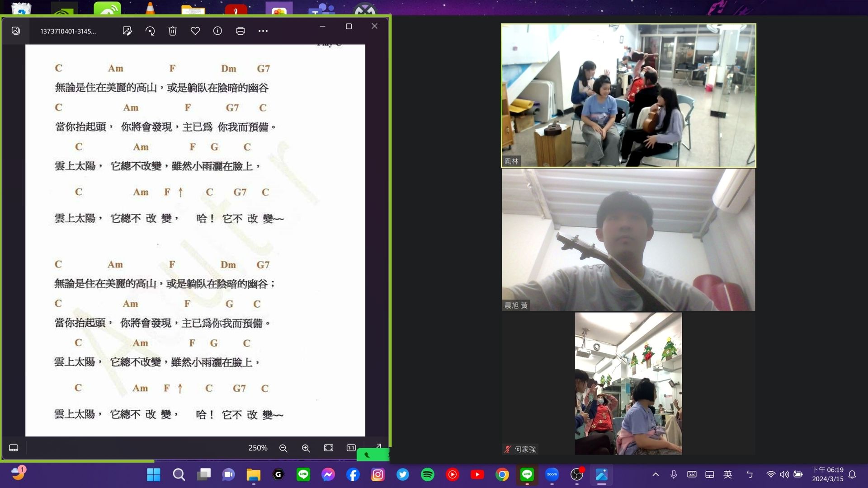Open the See more three-dots menu

point(263,31)
